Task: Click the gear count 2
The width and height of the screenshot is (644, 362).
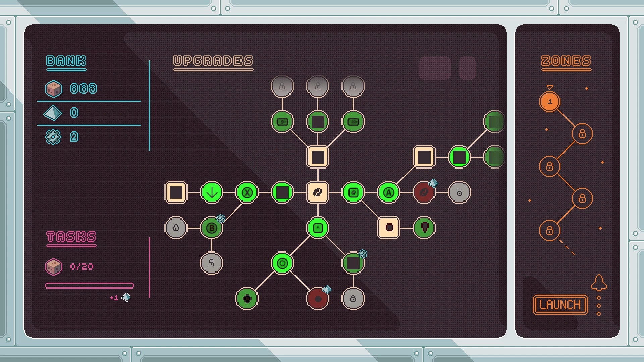Action: click(x=74, y=137)
